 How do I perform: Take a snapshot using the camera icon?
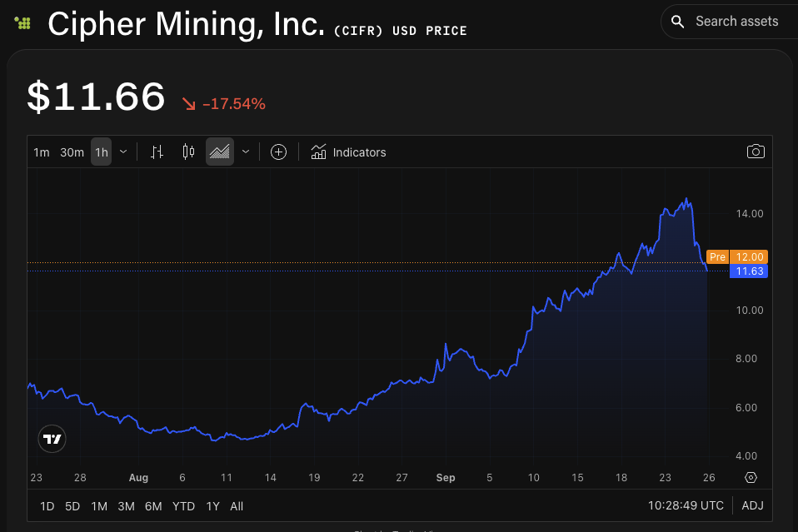(756, 152)
